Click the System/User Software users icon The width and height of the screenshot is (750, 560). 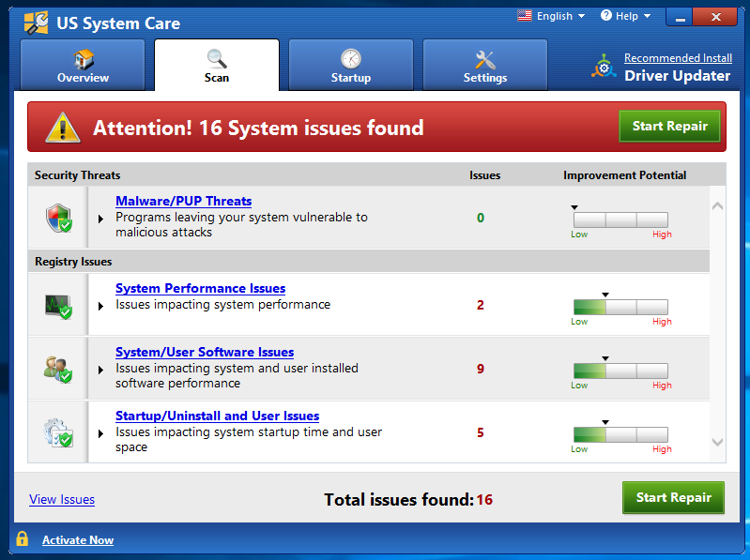58,370
